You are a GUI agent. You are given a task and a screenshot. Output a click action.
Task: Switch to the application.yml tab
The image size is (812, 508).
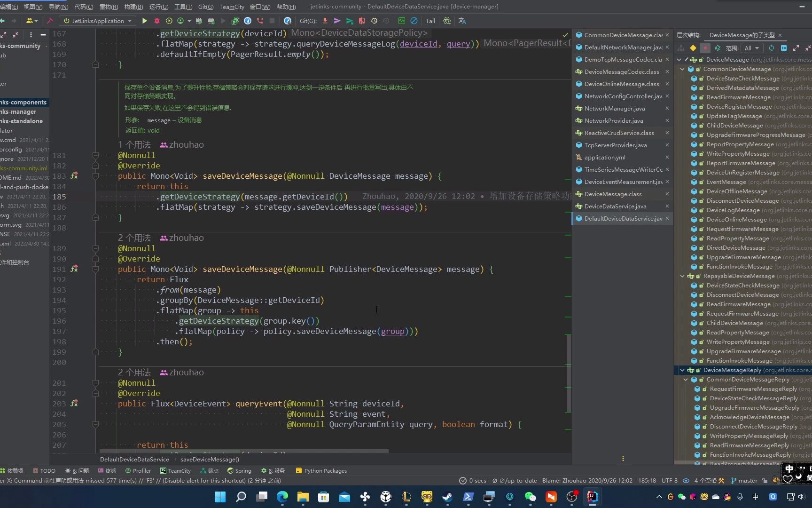pyautogui.click(x=605, y=158)
